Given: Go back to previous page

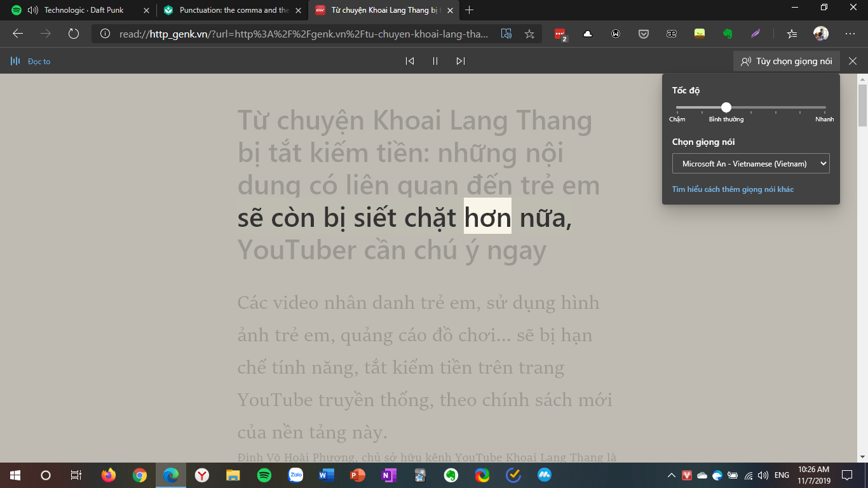Looking at the screenshot, I should [x=18, y=34].
